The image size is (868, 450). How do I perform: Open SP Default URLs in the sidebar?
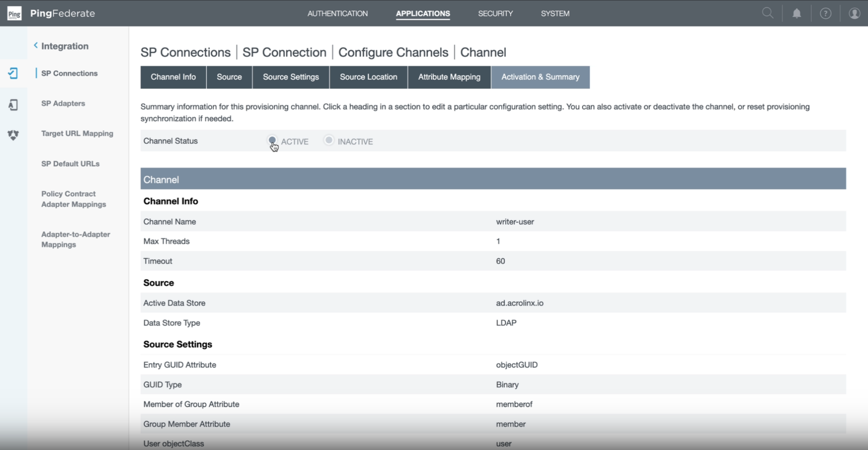click(70, 164)
